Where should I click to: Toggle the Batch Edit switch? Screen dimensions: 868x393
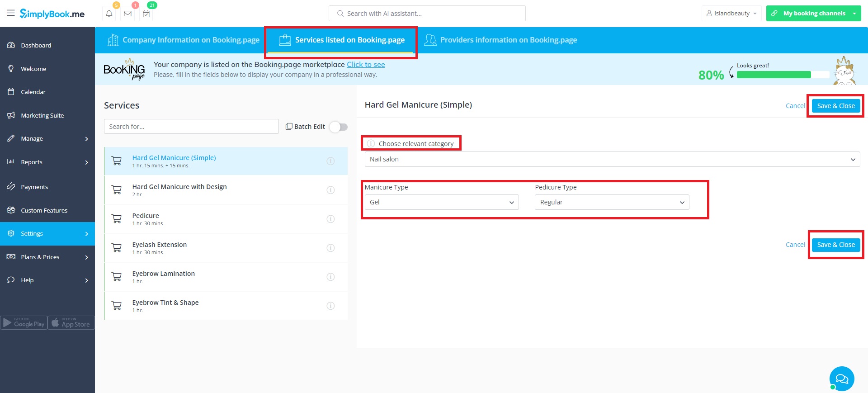tap(338, 127)
